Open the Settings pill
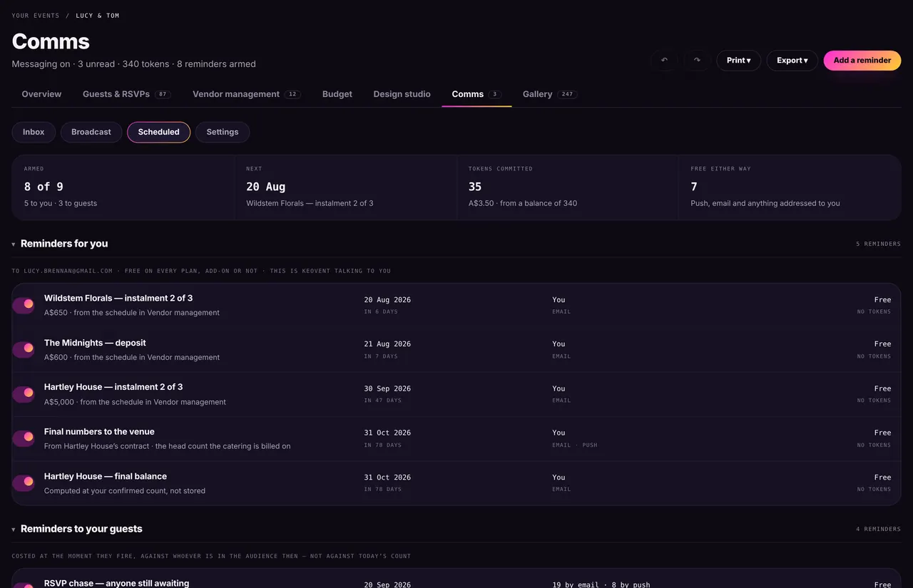 (223, 132)
